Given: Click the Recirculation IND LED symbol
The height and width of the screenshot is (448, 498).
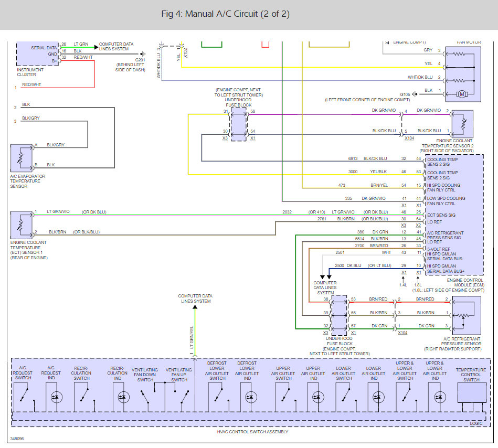Looking at the screenshot, I should tap(123, 397).
